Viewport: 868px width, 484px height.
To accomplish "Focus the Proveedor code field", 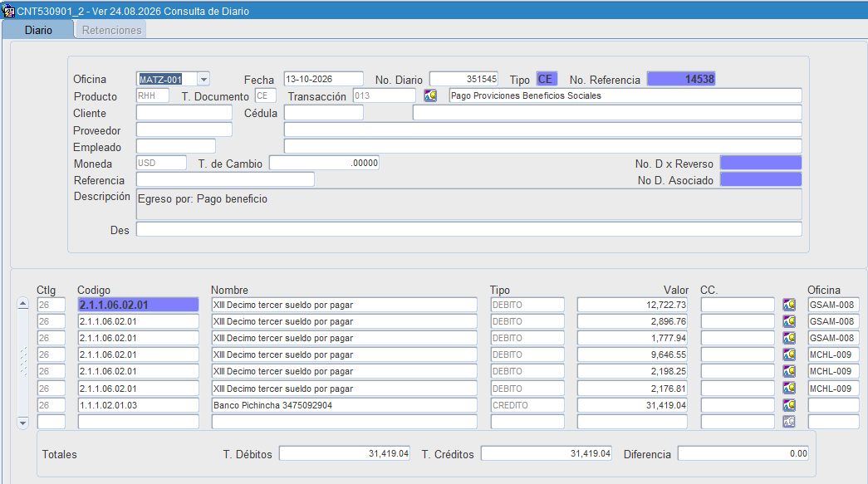I will tap(184, 130).
